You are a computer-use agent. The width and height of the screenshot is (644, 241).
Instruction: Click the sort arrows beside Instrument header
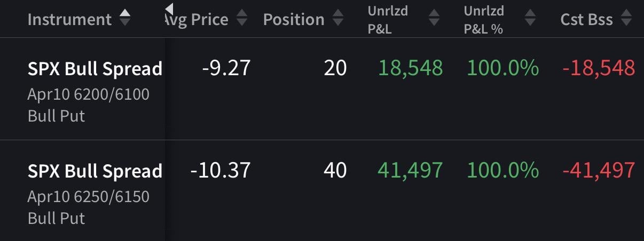(124, 19)
